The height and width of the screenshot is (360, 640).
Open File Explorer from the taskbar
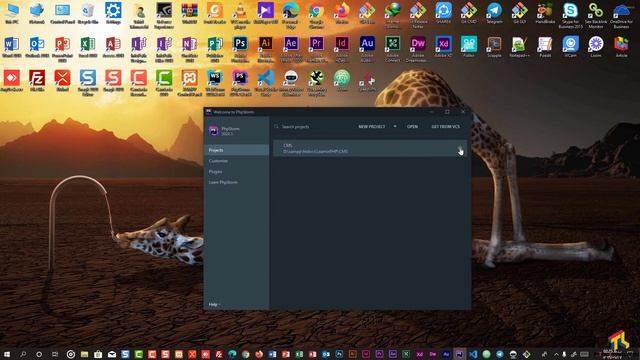pos(84,354)
